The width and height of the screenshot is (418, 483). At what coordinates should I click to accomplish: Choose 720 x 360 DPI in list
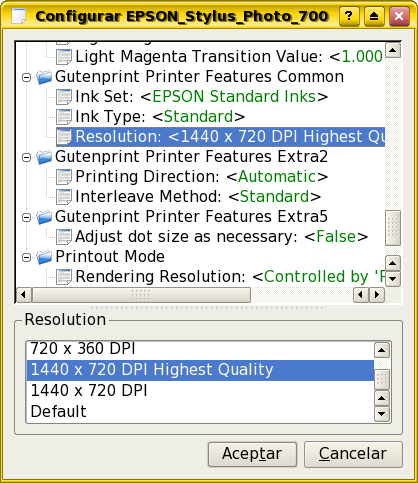tap(200, 349)
